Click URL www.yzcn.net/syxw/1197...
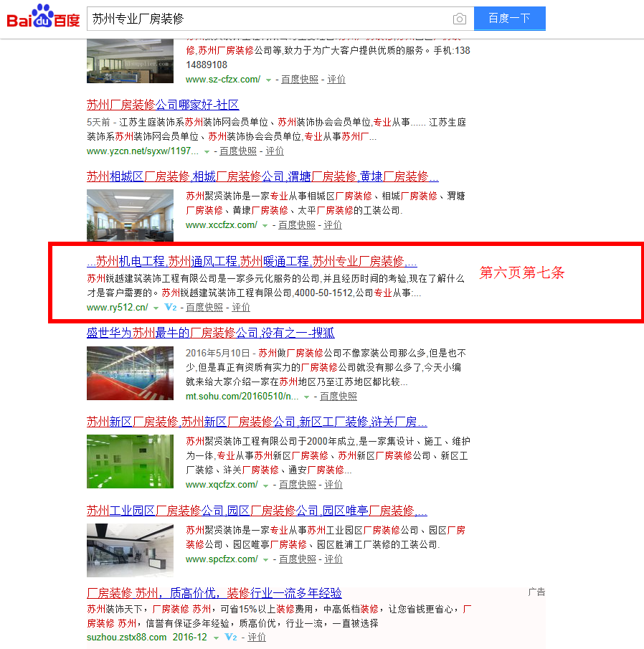Viewport: 644px width, 649px height. click(143, 151)
